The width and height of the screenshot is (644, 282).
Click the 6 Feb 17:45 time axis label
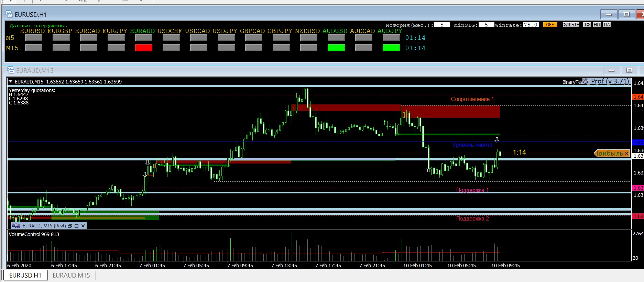point(64,266)
